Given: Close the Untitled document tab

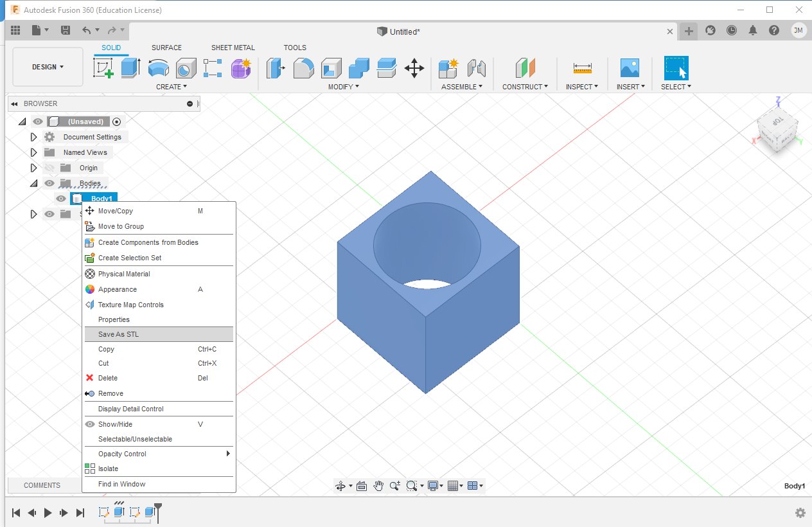Looking at the screenshot, I should pyautogui.click(x=670, y=31).
